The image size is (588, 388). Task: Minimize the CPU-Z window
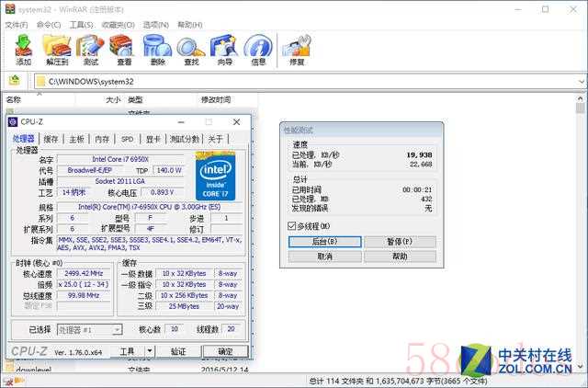tap(181, 122)
